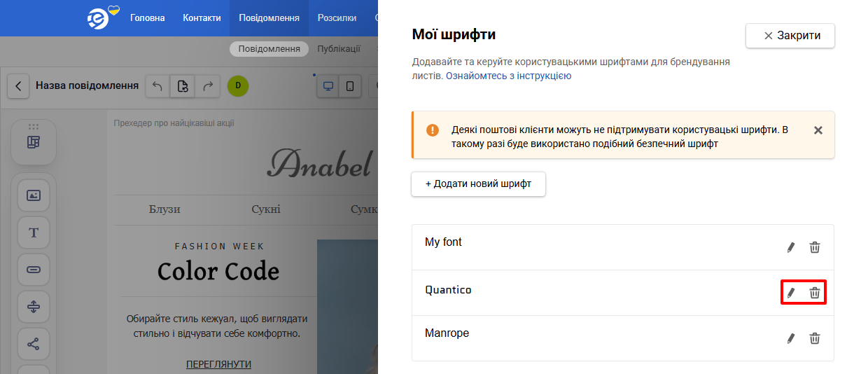Switch to the Публікації sub-tab
Image resolution: width=868 pixels, height=374 pixels.
[x=339, y=49]
